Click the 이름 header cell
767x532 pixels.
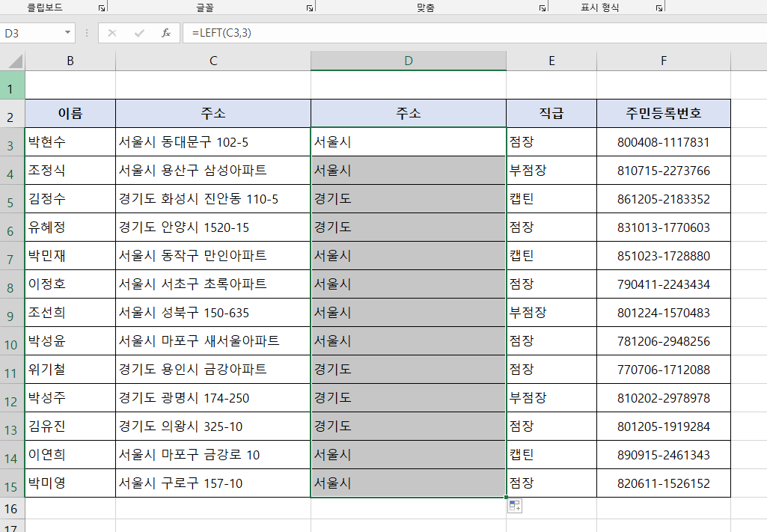(70, 114)
